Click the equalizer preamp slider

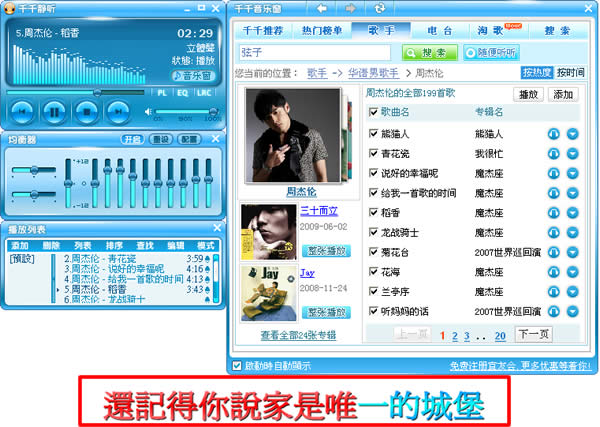68,183
